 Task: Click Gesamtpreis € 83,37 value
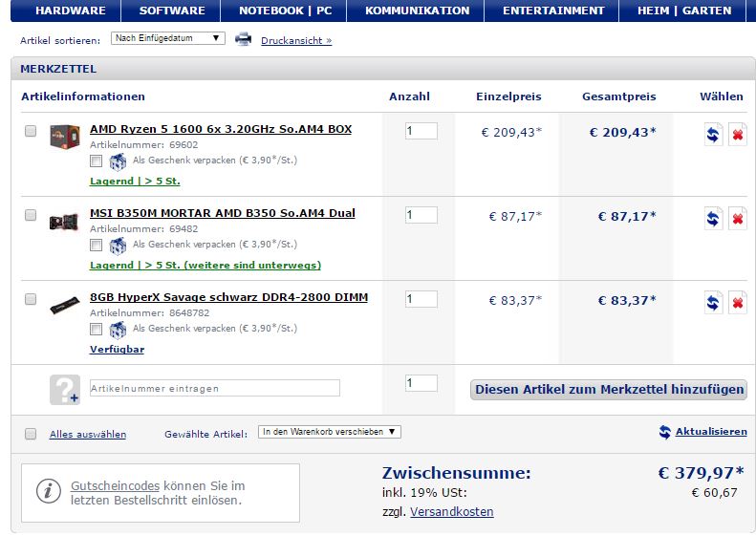click(627, 300)
